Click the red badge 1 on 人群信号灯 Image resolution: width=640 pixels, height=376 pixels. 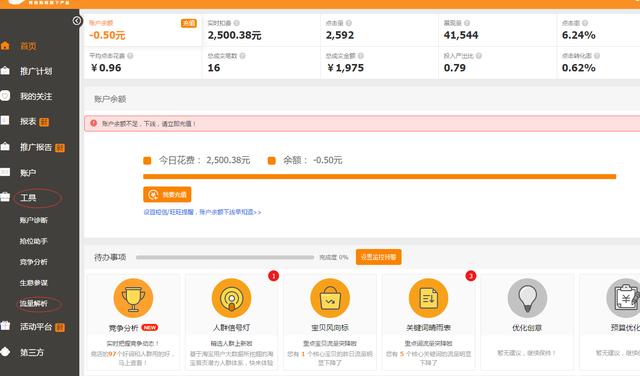click(x=273, y=276)
